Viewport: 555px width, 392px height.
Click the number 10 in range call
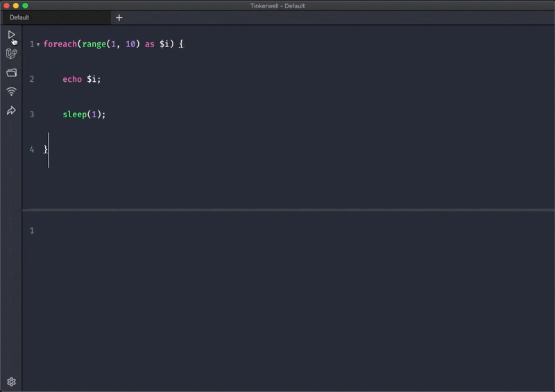click(x=130, y=44)
